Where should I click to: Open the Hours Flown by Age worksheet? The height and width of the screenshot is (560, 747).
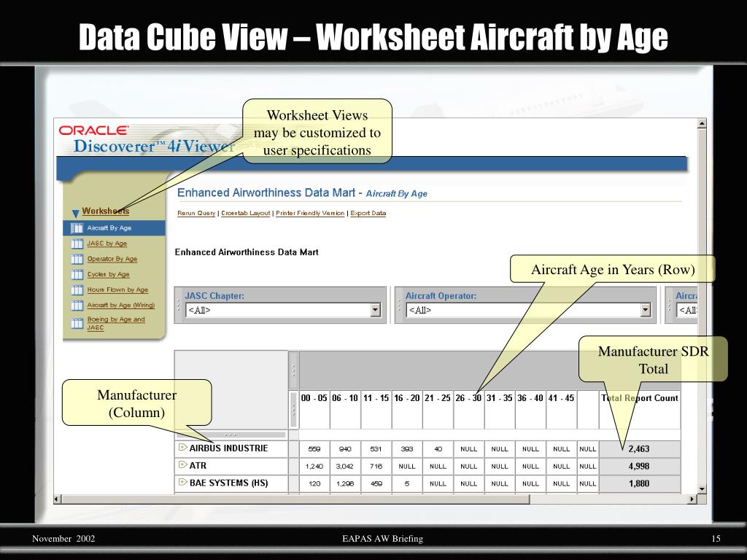[x=117, y=289]
